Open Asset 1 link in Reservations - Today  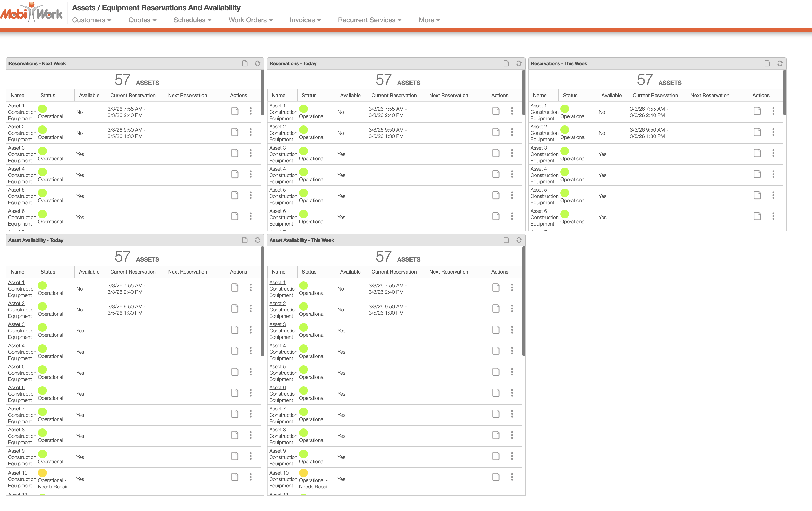click(x=277, y=106)
